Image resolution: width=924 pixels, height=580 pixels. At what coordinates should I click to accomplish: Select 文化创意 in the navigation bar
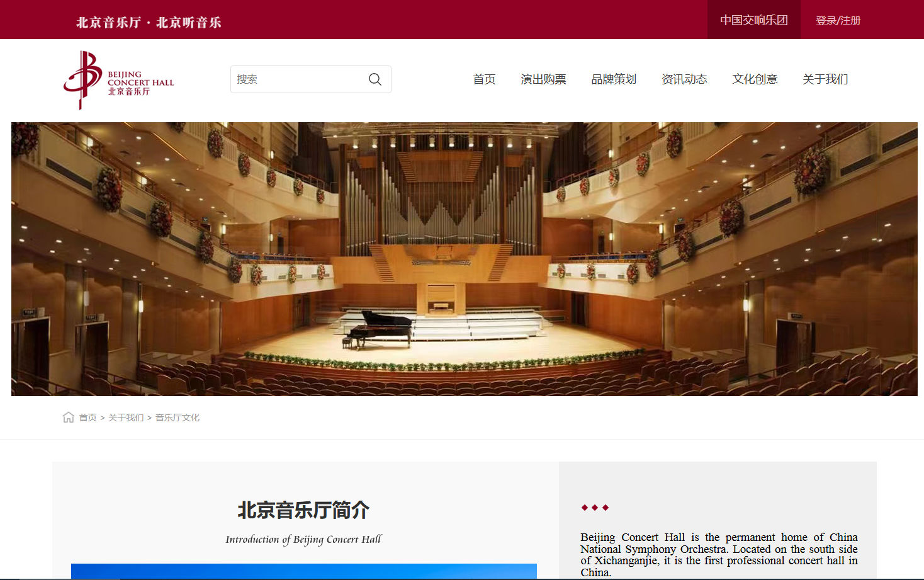(755, 79)
